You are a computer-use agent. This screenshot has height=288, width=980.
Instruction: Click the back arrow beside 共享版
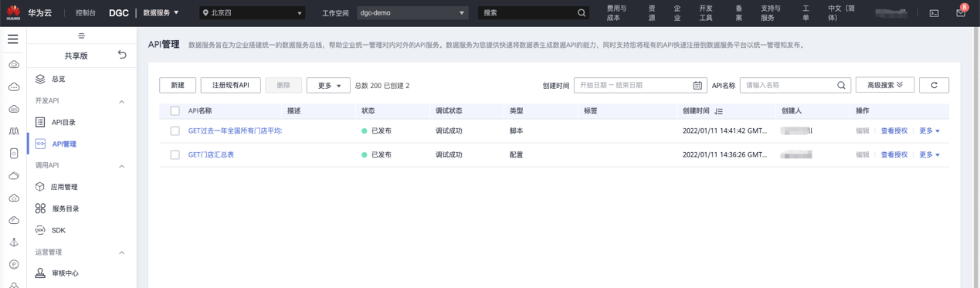[x=122, y=55]
